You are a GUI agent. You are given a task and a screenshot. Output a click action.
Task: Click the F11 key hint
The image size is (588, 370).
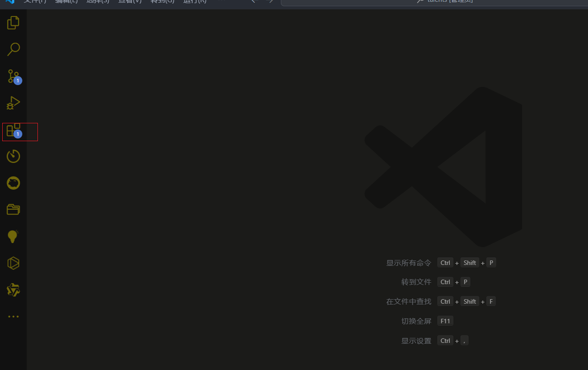point(445,321)
